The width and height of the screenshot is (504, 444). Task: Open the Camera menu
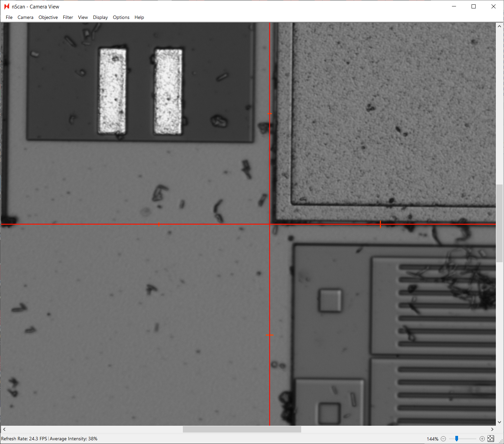pos(25,17)
